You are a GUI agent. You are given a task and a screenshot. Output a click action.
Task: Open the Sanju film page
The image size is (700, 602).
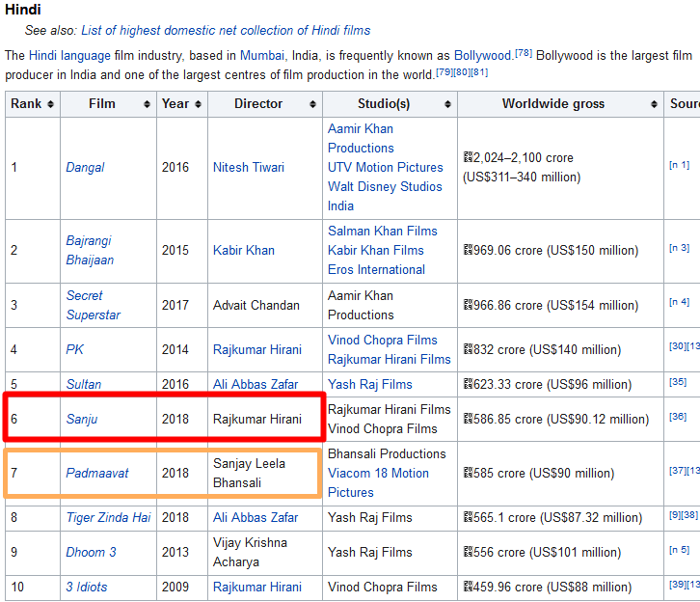(x=82, y=419)
